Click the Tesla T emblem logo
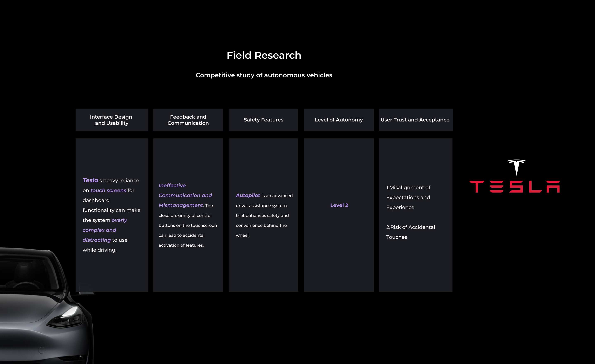Image resolution: width=595 pixels, height=364 pixels. click(x=516, y=167)
